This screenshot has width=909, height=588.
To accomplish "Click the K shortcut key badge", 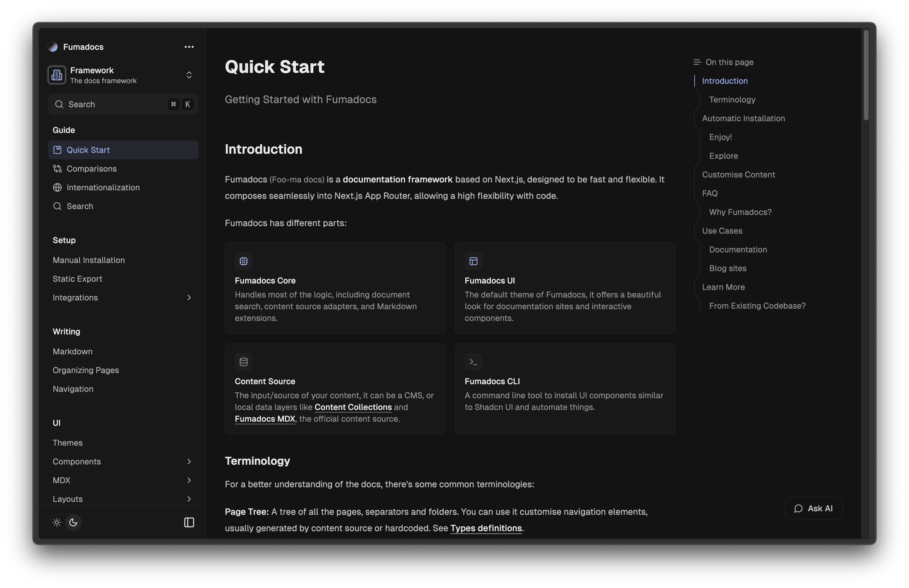I will [187, 104].
